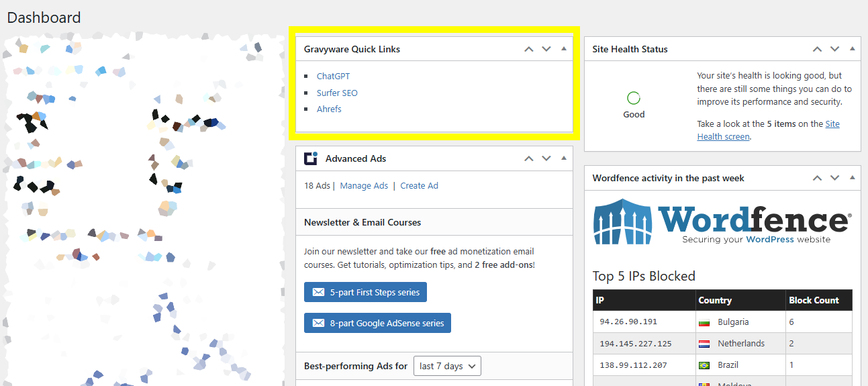The image size is (868, 386).
Task: Select IP address 94.26.90.191
Action: point(628,322)
